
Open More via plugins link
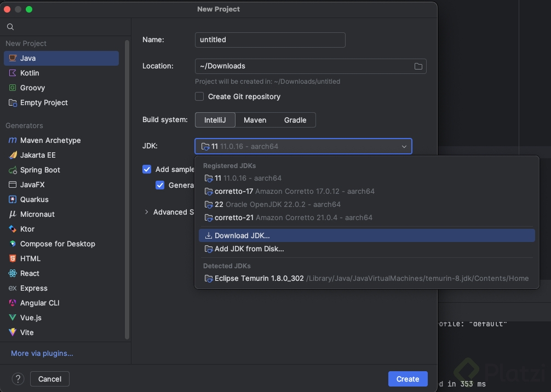click(42, 353)
